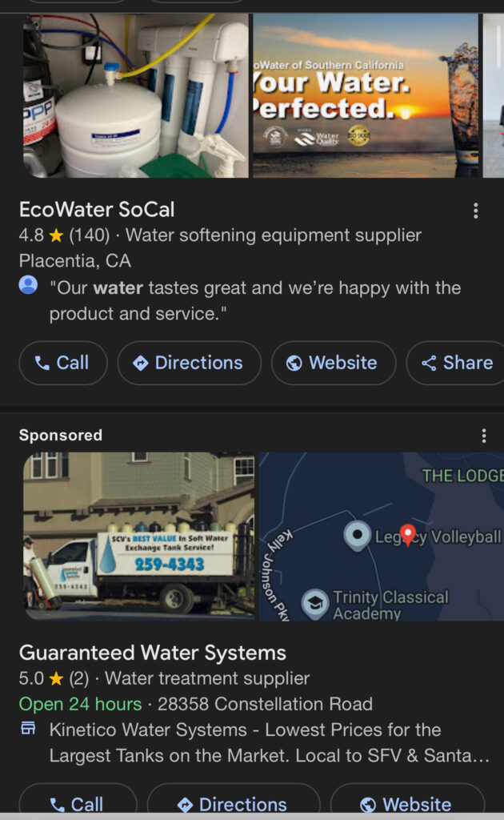Visit the Guaranteed Water Systems Website button

[406, 803]
